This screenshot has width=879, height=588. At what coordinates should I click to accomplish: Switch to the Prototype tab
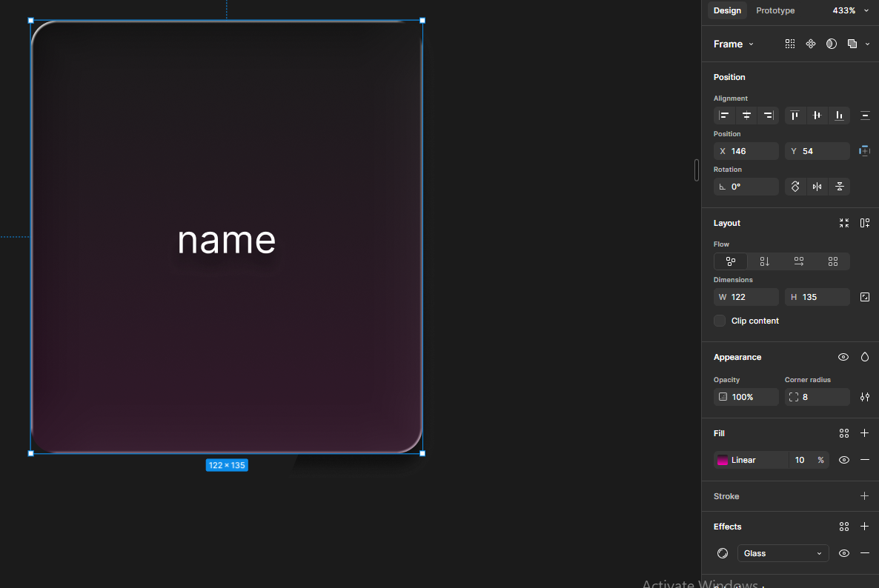[774, 10]
